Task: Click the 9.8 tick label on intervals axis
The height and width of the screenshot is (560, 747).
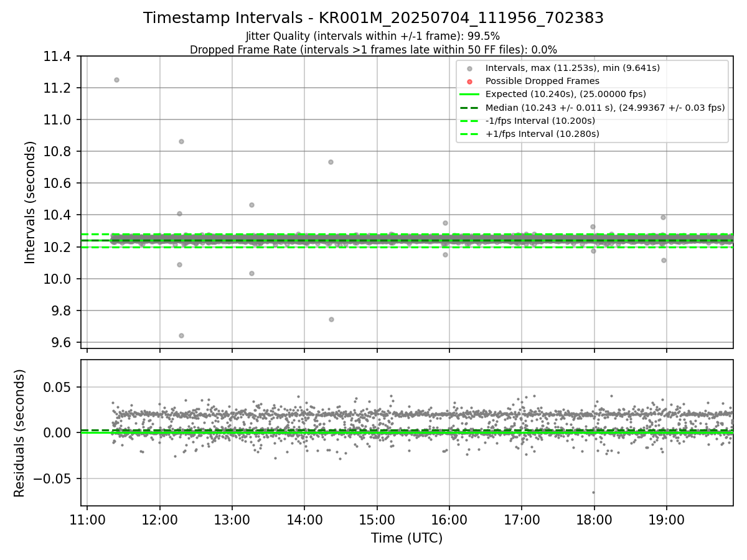Action: point(62,310)
